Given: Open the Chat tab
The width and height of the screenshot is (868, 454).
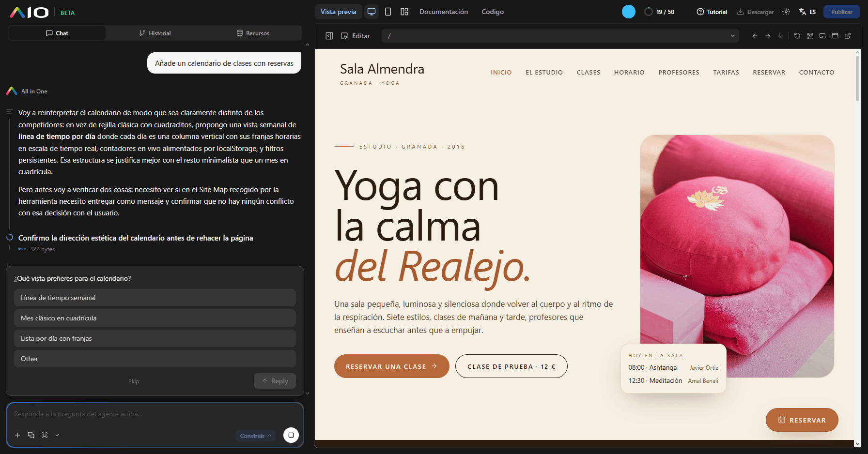Looking at the screenshot, I should click(x=57, y=33).
